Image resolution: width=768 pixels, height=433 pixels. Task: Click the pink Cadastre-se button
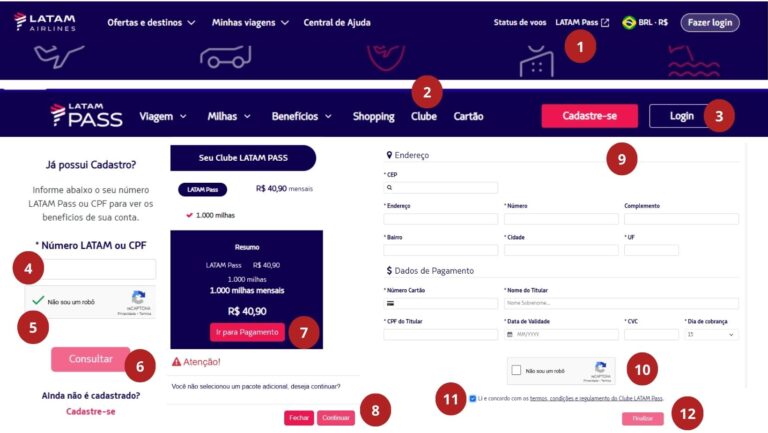(590, 116)
